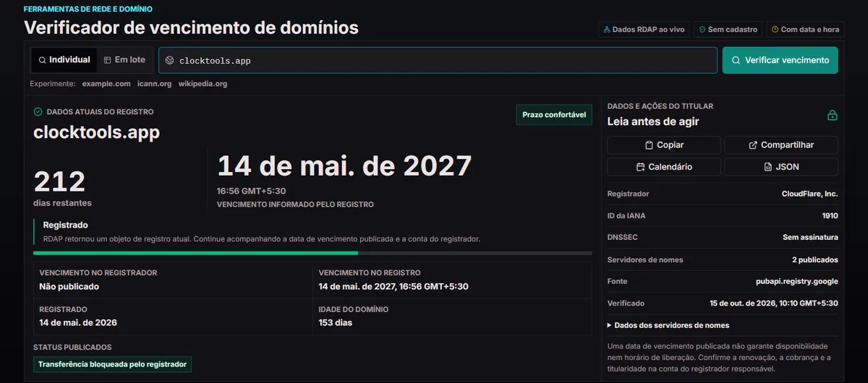Click the domain input containing clocktools.app
The width and height of the screenshot is (868, 383).
point(438,61)
